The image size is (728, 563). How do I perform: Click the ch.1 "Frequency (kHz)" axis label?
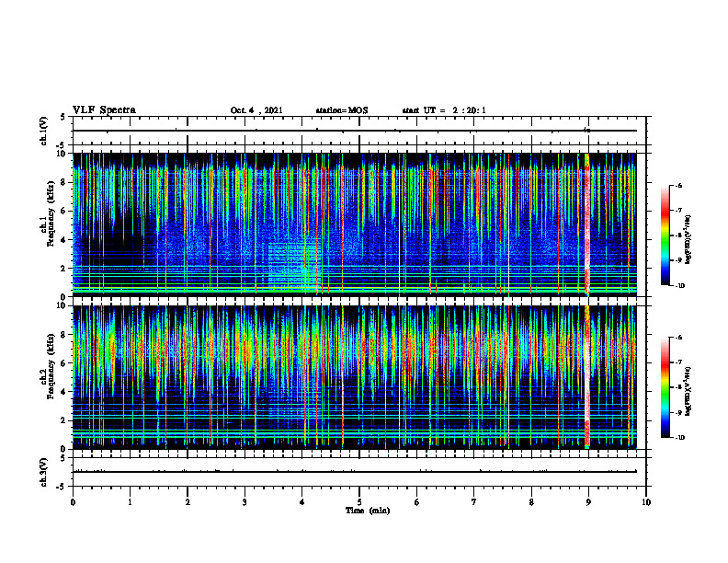pyautogui.click(x=51, y=213)
